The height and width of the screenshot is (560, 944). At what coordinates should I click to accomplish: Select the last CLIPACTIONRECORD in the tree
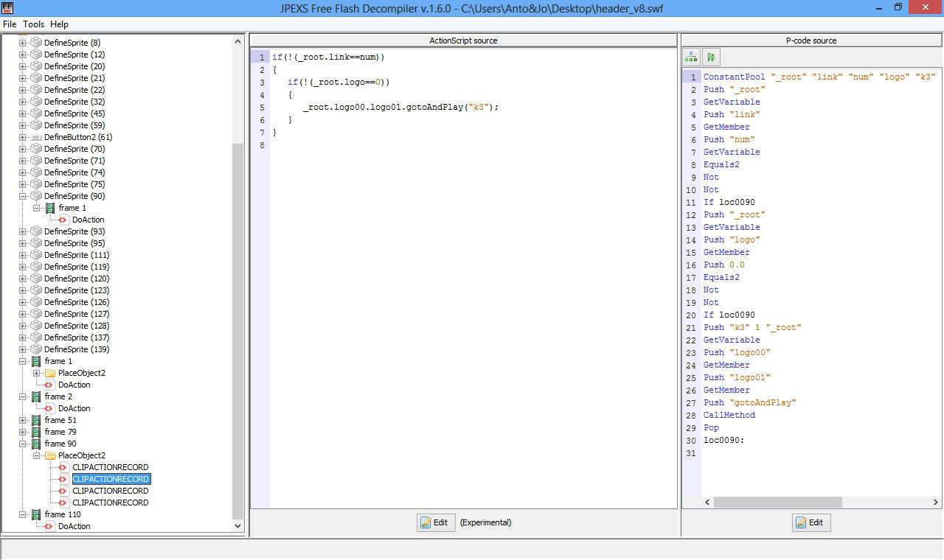(x=110, y=503)
